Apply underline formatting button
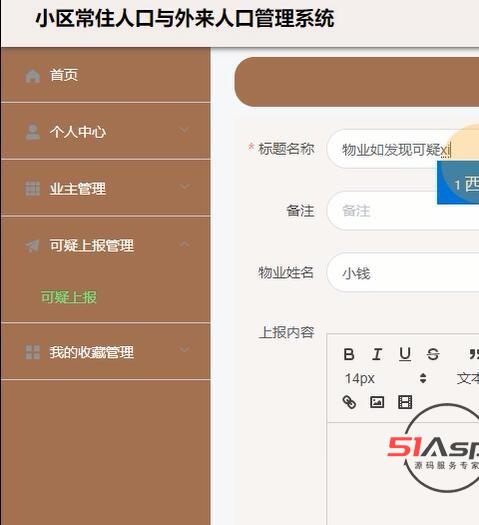 tap(405, 354)
